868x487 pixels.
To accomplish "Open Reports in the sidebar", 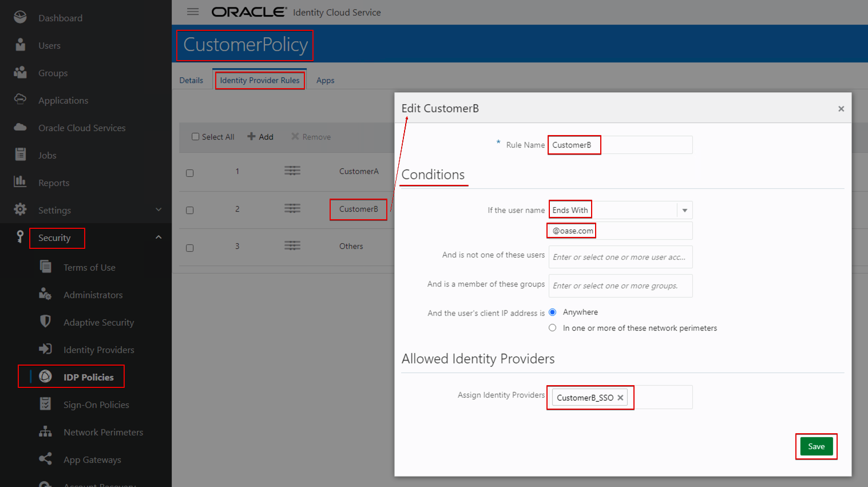I will tap(54, 183).
